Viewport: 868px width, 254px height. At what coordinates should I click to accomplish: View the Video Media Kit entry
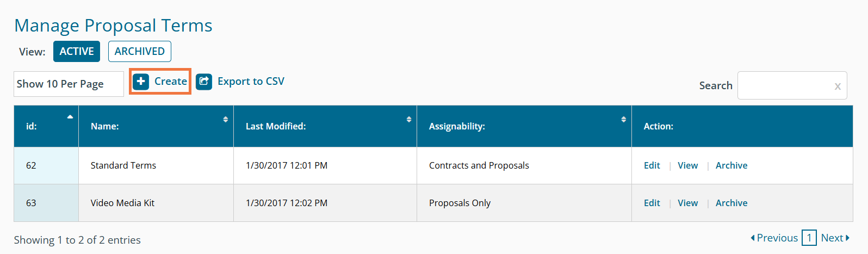point(687,203)
